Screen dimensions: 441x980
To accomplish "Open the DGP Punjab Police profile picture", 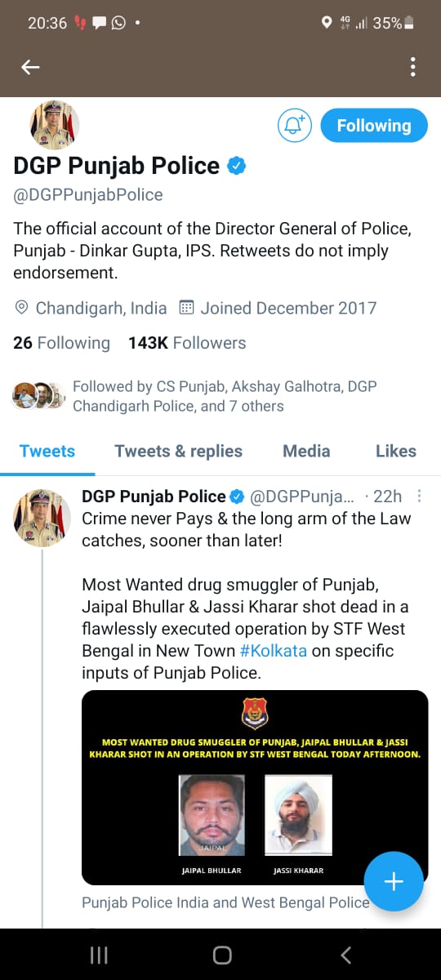I will tap(54, 125).
